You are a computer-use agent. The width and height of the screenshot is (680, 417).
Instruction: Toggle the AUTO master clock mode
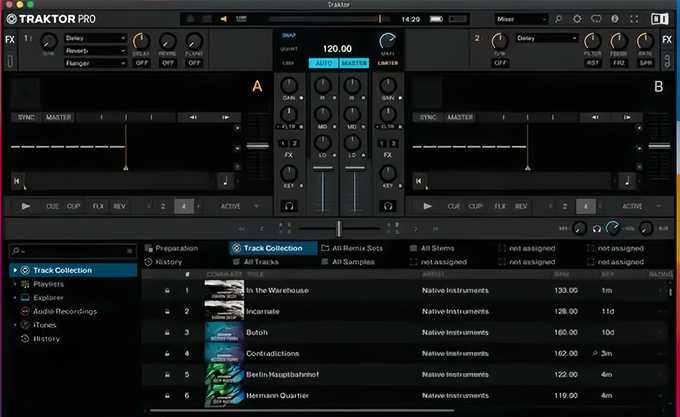pos(323,63)
